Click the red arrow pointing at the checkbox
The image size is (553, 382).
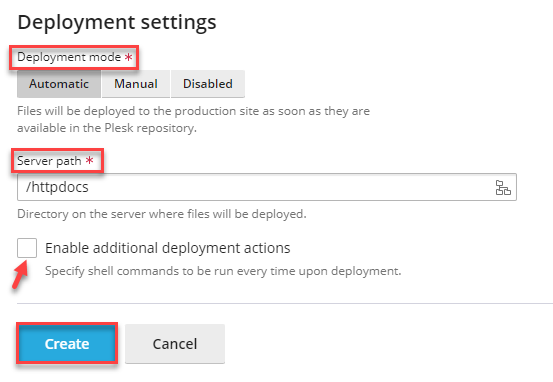click(x=20, y=274)
